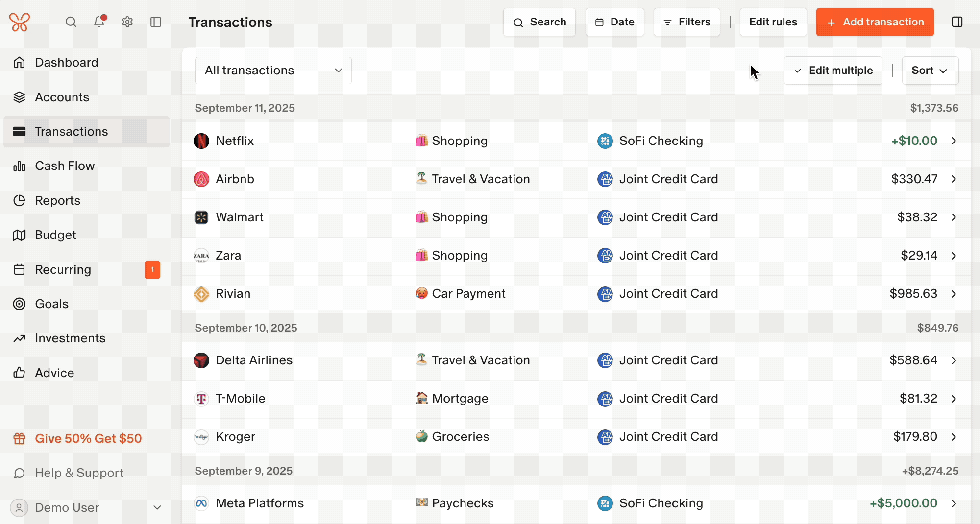The image size is (980, 524).
Task: Expand the Demo User account menu
Action: (x=156, y=507)
